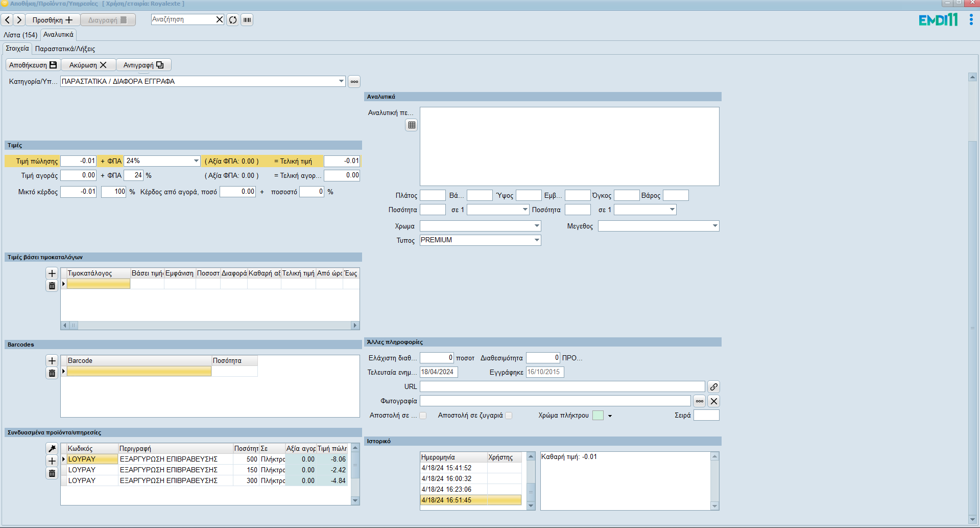This screenshot has width=980, height=528.
Task: Select the Αναλυτικά tab
Action: [x=58, y=35]
